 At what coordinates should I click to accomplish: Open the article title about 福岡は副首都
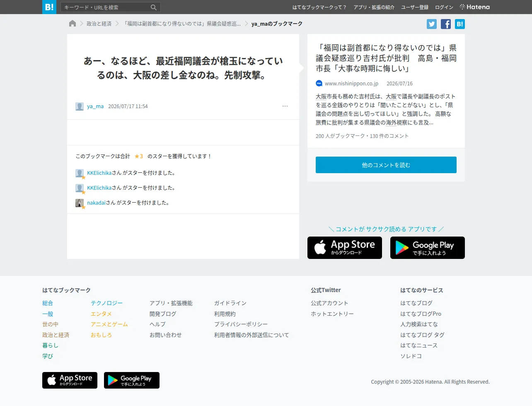(x=386, y=58)
